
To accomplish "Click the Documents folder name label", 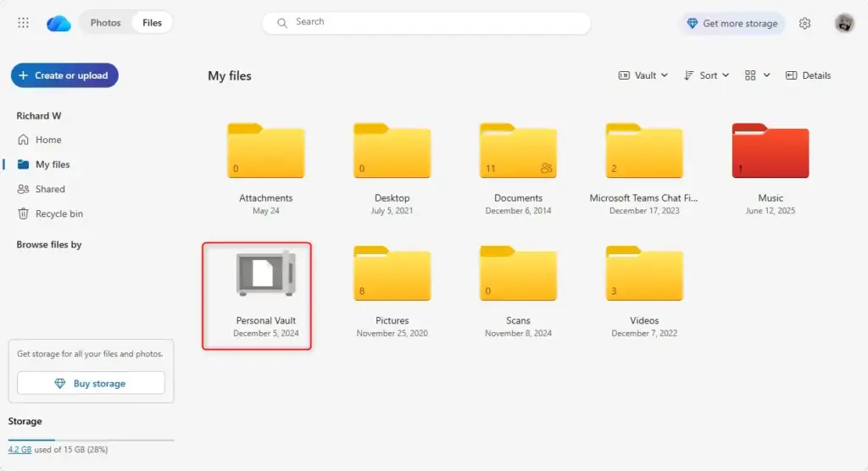I will (x=518, y=197).
